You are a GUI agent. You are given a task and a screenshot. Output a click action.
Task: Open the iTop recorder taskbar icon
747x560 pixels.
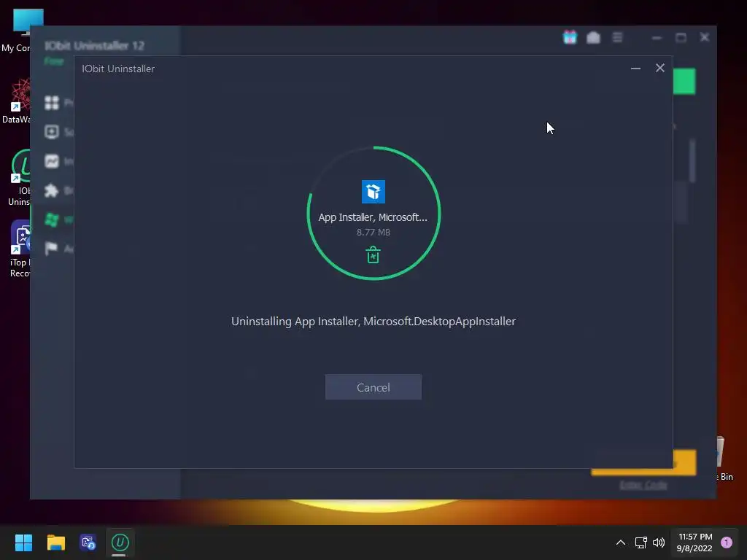pyautogui.click(x=88, y=542)
